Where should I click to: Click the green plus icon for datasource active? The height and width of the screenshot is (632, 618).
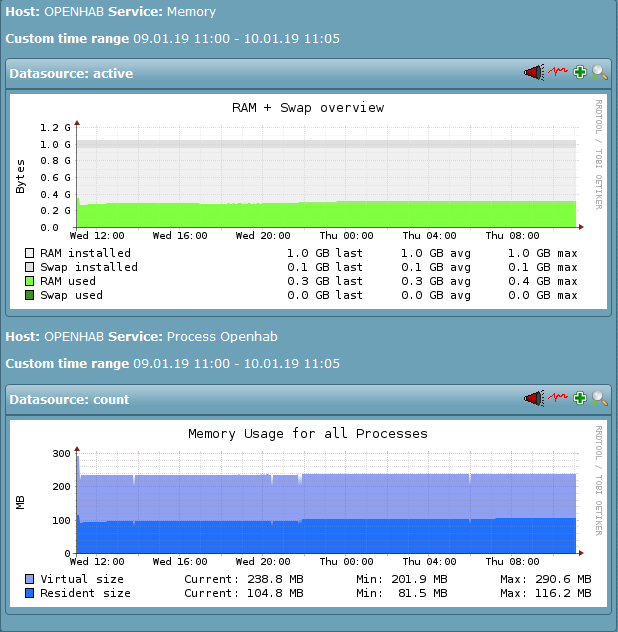[580, 73]
